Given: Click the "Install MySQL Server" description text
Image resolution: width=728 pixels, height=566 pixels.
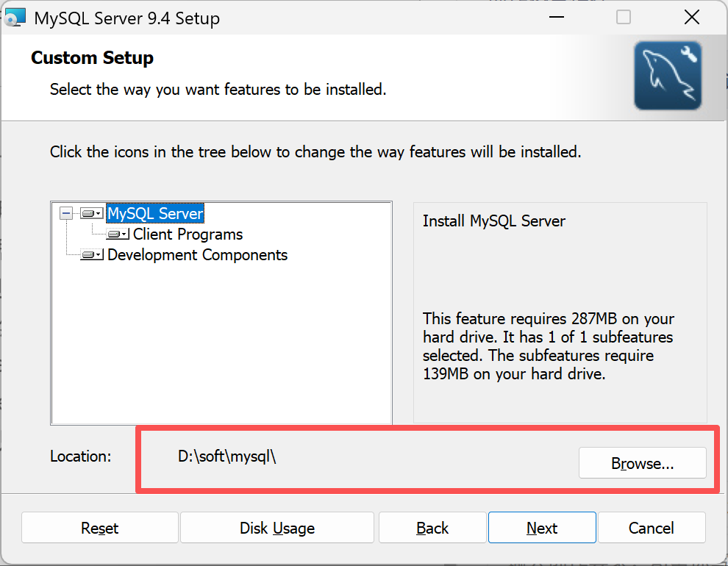Looking at the screenshot, I should [494, 221].
